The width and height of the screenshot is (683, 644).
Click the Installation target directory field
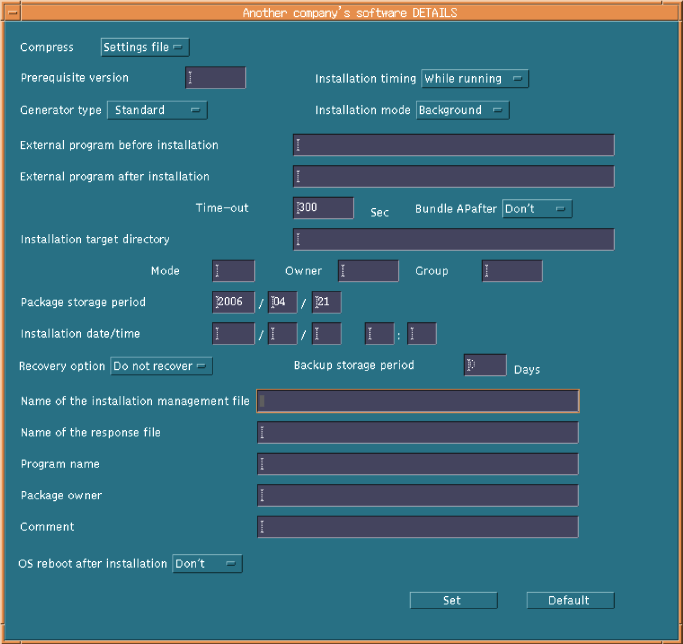point(453,240)
